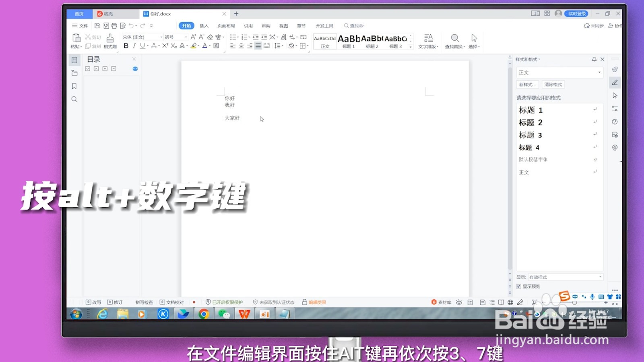Click the paragraph shading button
Screen dimensions: 644x362
[x=291, y=46]
